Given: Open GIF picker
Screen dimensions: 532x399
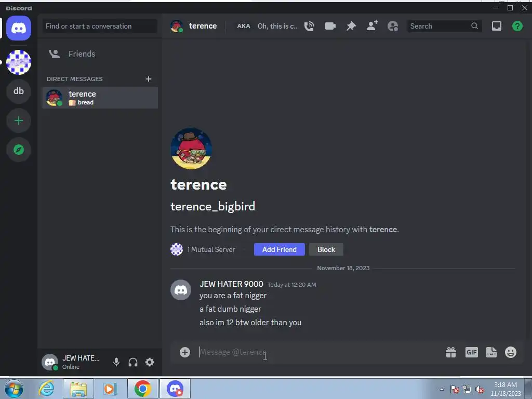Looking at the screenshot, I should (x=471, y=352).
